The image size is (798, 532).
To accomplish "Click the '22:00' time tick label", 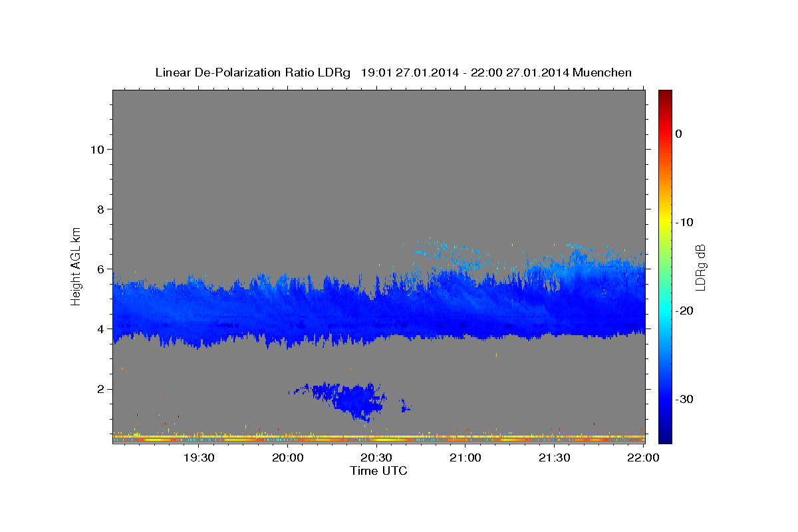I will pyautogui.click(x=643, y=458).
